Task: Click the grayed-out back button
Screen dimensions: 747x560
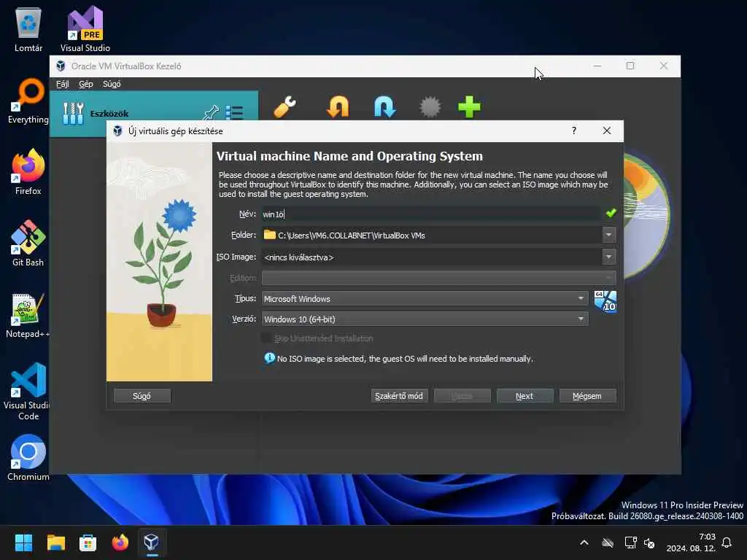Action: (x=462, y=396)
